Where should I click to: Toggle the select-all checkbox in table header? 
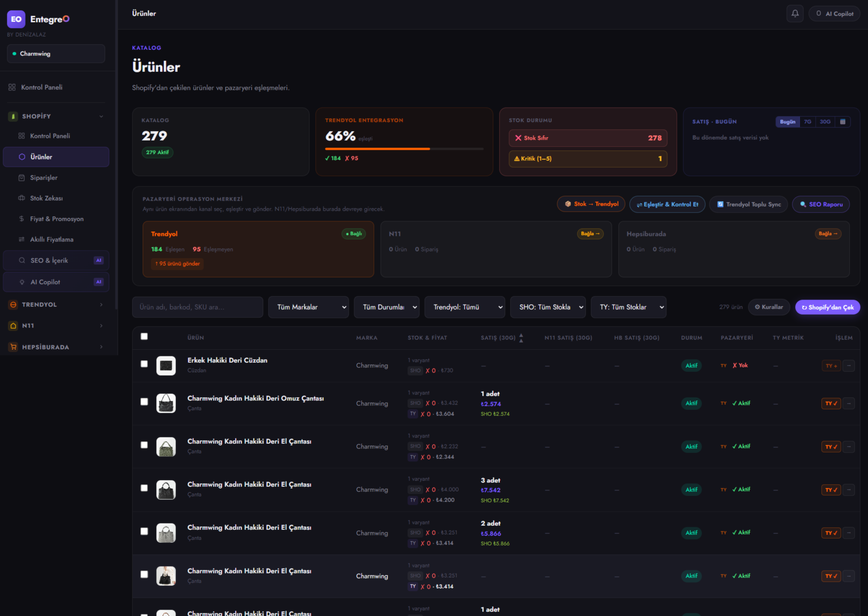click(x=144, y=337)
